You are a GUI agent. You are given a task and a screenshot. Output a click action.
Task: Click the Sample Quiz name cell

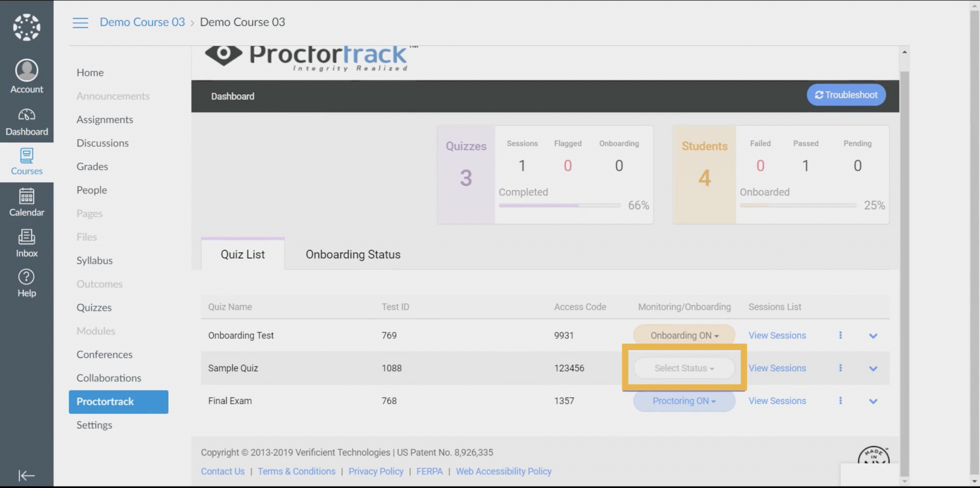point(233,368)
